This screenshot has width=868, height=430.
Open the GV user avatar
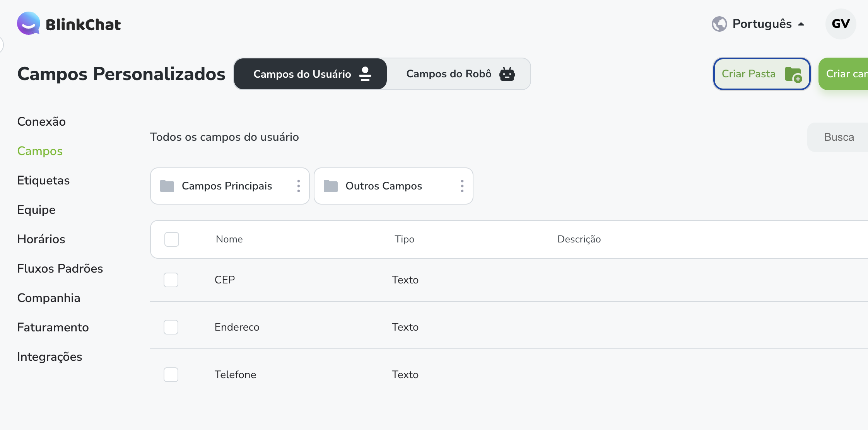(x=841, y=24)
